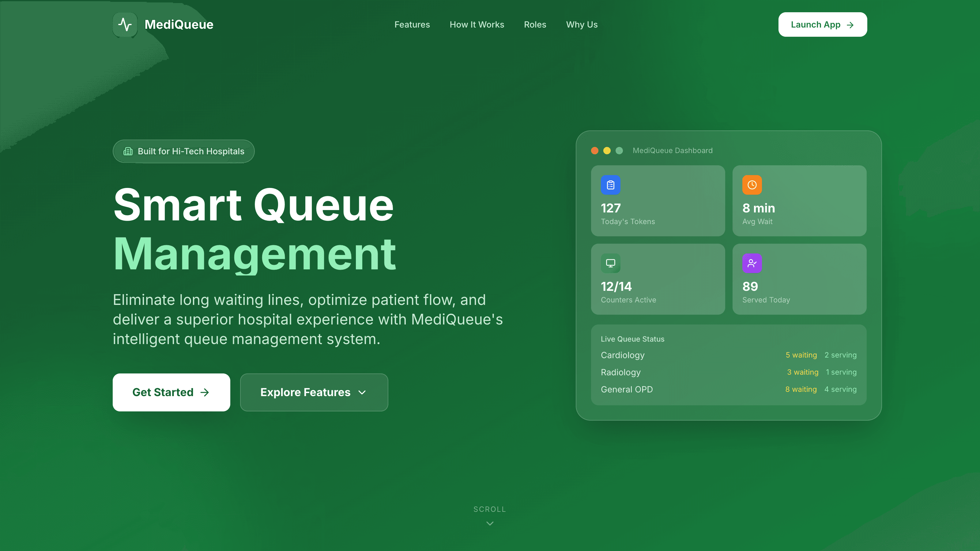
Task: Open Explore Features button
Action: tap(314, 392)
